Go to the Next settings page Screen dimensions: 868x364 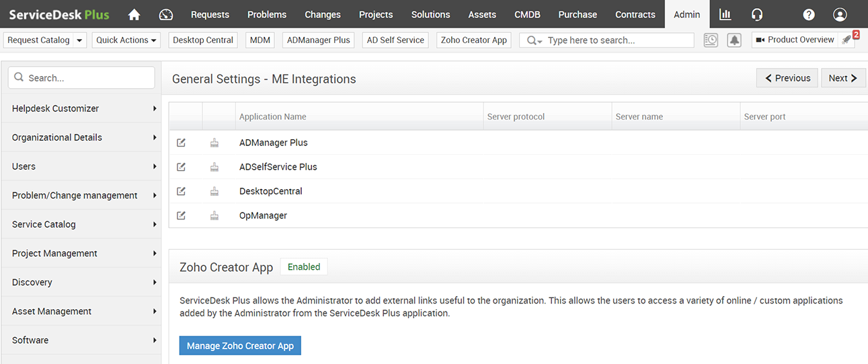843,78
